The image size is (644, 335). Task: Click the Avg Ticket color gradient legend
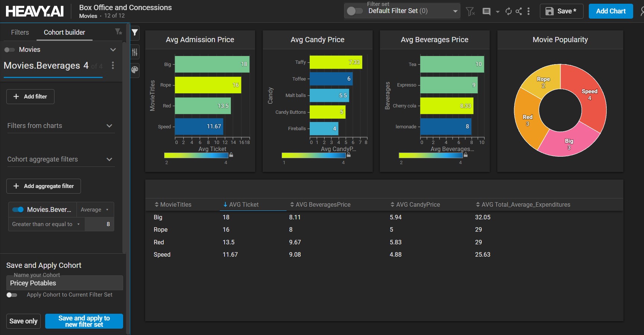(x=196, y=156)
